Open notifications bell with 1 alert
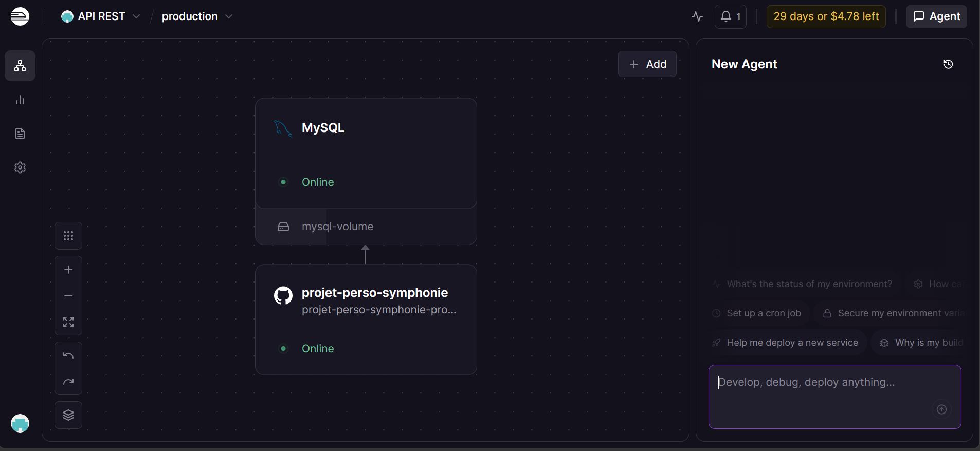The image size is (980, 451). click(x=730, y=16)
